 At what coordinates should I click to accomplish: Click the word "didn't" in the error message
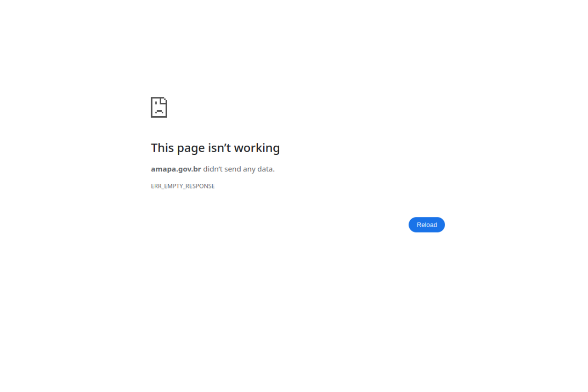tap(213, 169)
